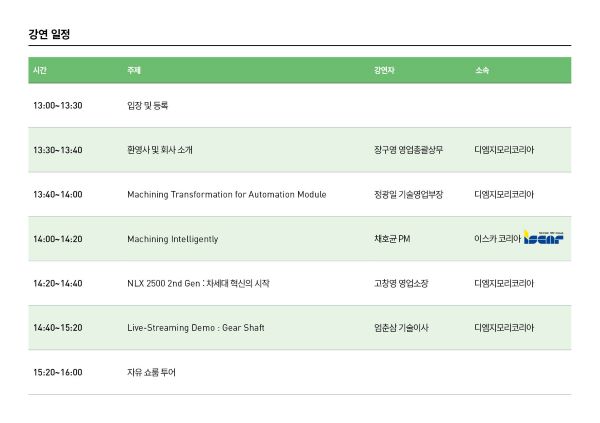Click the 소속 column header
Viewport: 600px width, 423px height.
(x=482, y=70)
